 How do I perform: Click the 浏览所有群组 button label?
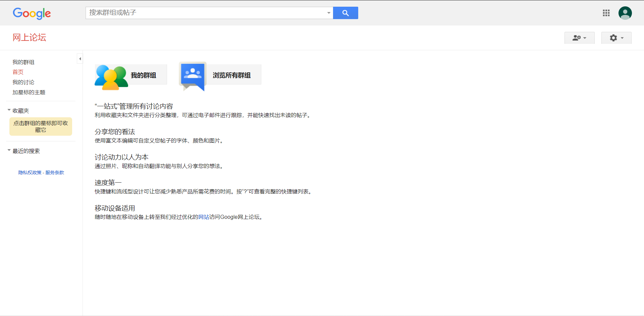232,75
